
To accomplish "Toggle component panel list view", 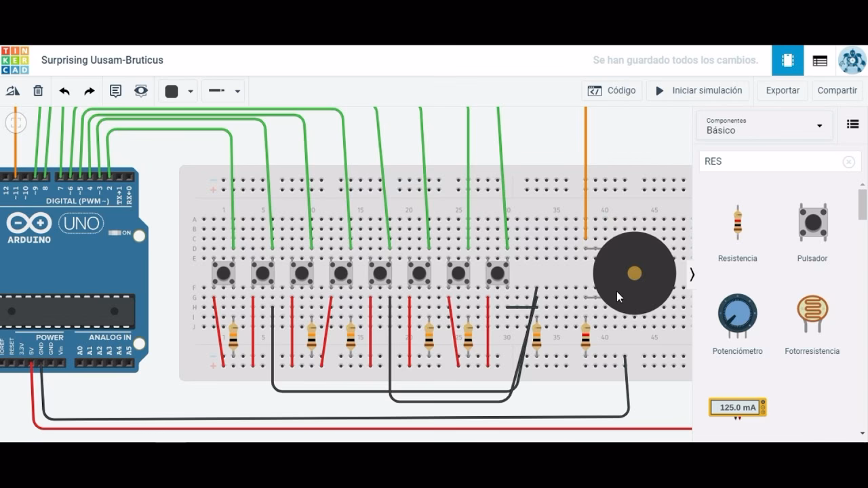I will pyautogui.click(x=852, y=124).
